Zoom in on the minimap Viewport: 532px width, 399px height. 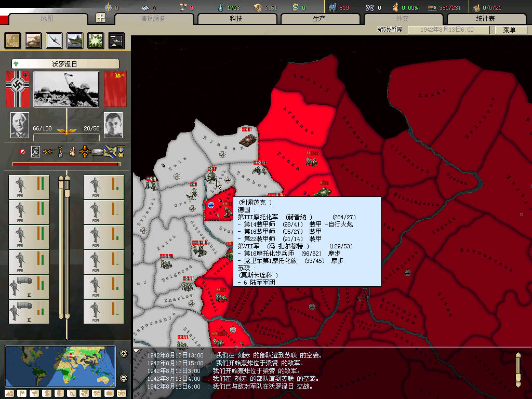pyautogui.click(x=124, y=354)
